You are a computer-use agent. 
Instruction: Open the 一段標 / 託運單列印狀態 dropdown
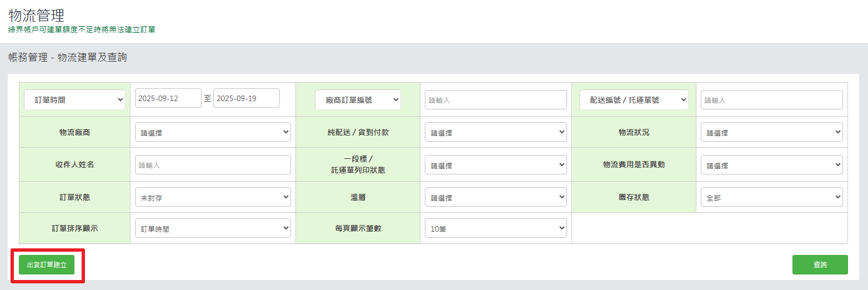[496, 165]
